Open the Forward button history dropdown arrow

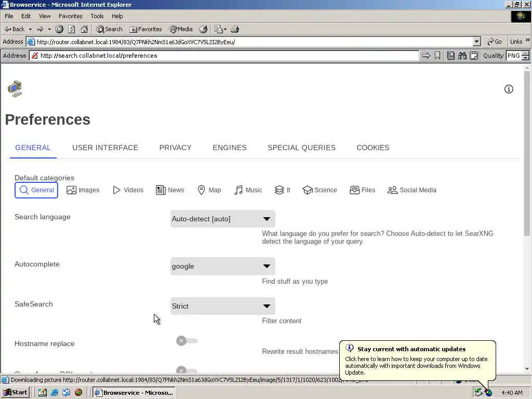[49, 29]
